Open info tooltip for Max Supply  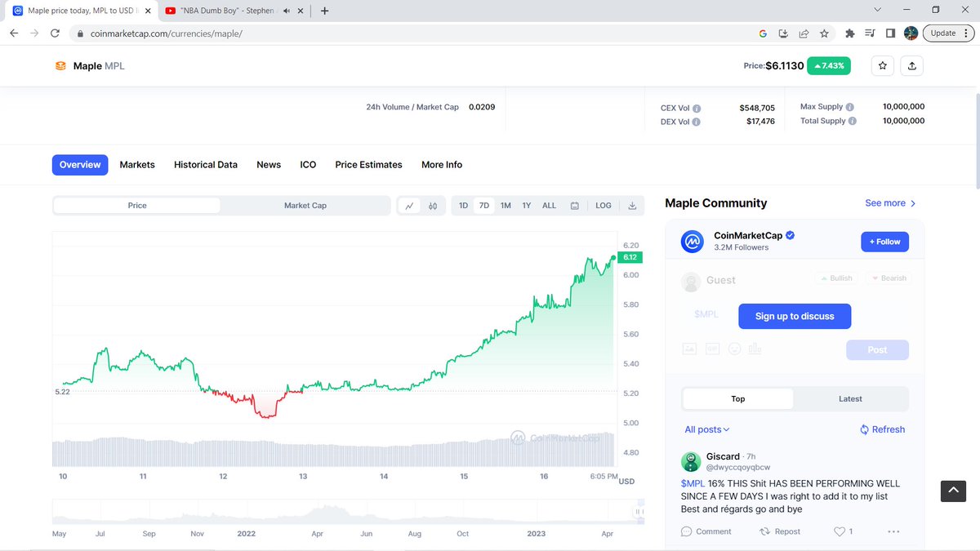(850, 107)
